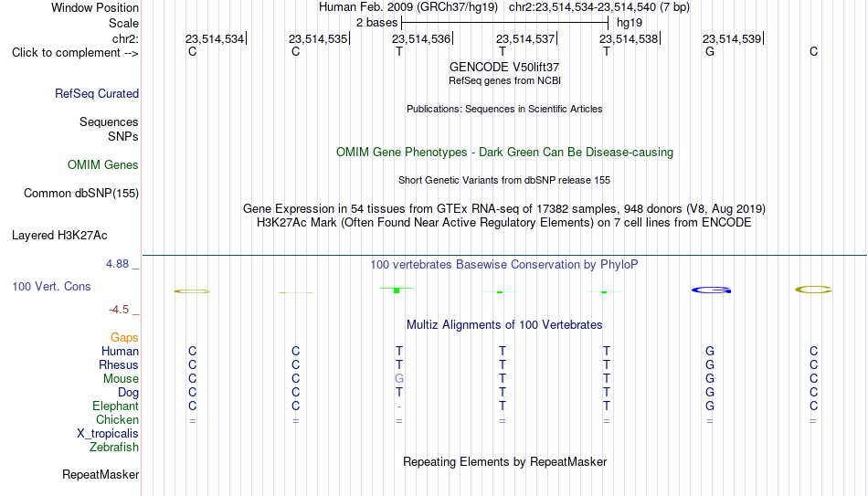Click the Chicken species label
This screenshot has height=496, width=868.
pyautogui.click(x=117, y=419)
